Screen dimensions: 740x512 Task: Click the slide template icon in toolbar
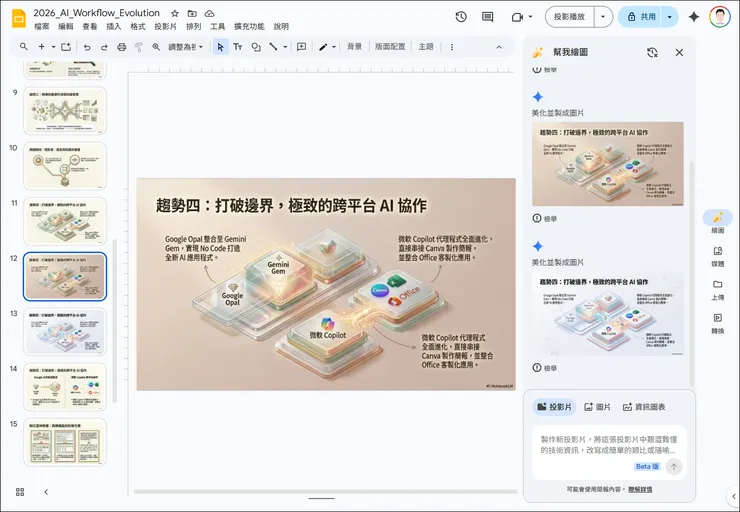(66, 47)
